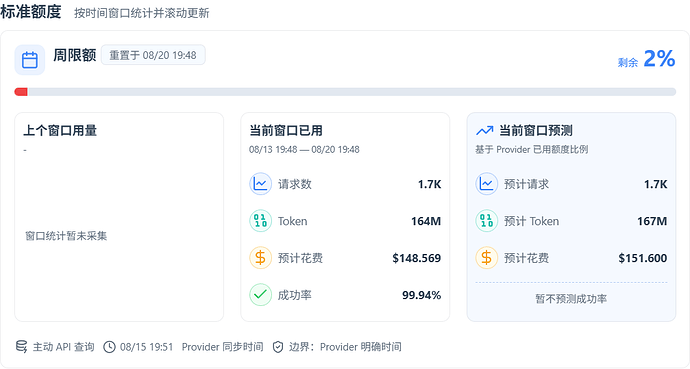Screen dimensions: 690x369
Task: Click the predicted cost value $151.600
Action: (x=643, y=258)
